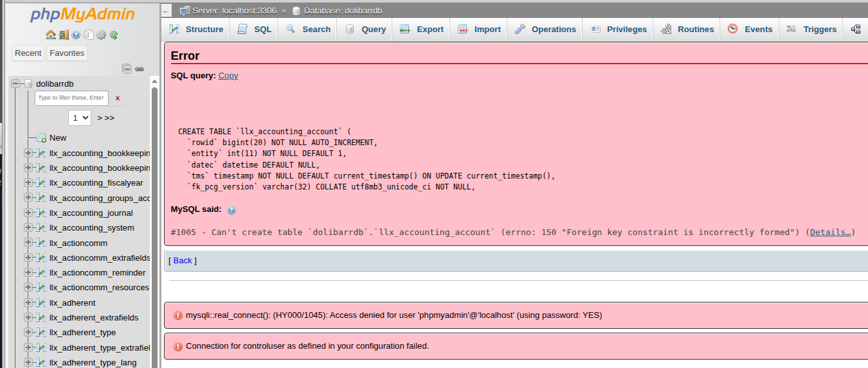Switch to the Import tab
Viewport: 868px width, 368px height.
pyautogui.click(x=479, y=29)
